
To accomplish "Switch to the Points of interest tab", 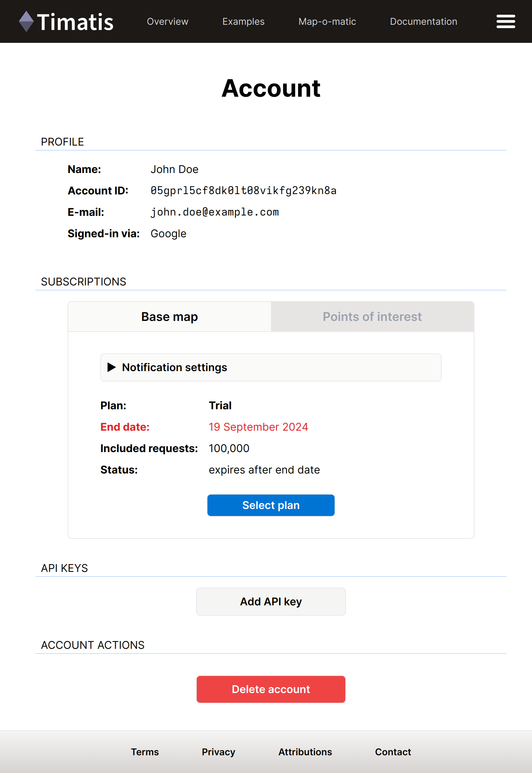I will point(372,317).
